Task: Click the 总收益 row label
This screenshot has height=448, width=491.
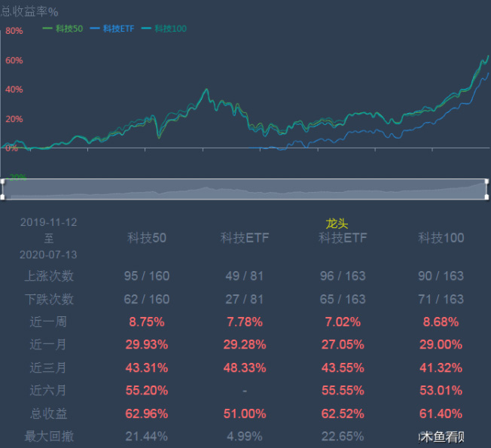Action: tap(48, 413)
